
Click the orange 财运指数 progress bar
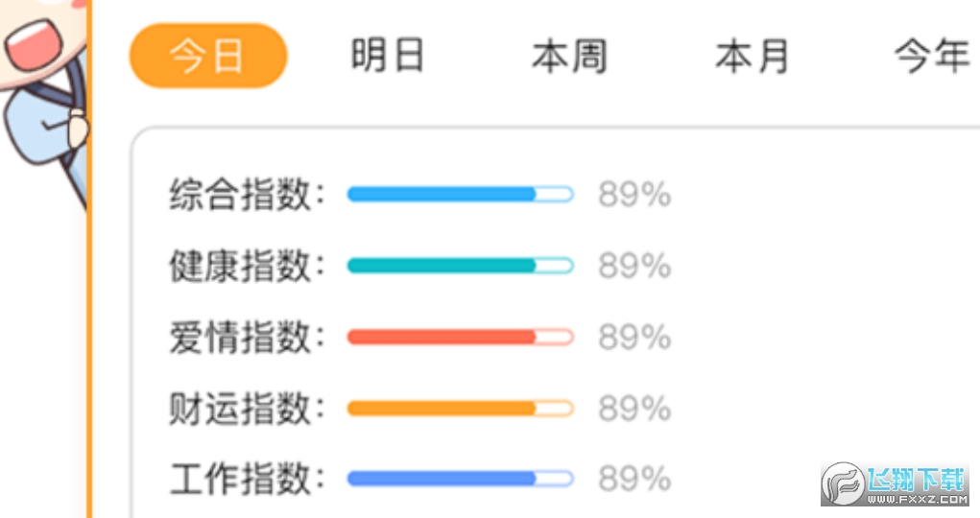(461, 409)
